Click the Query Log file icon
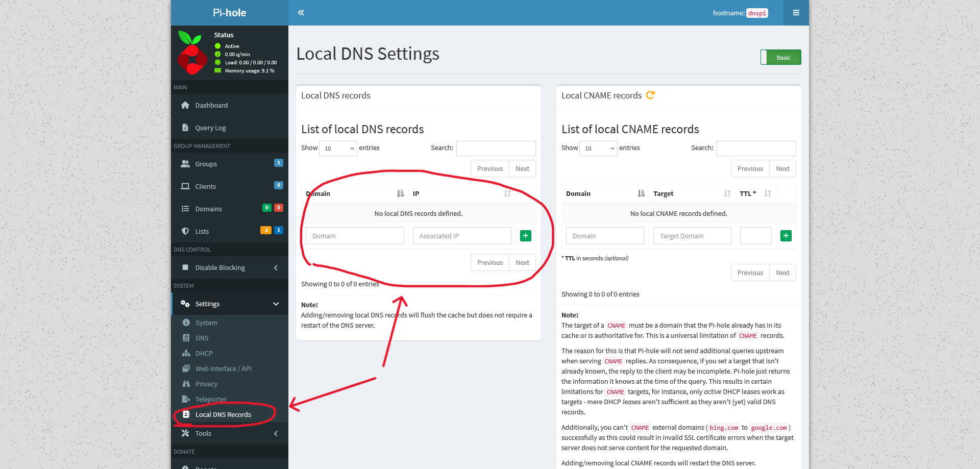980x469 pixels. (185, 128)
